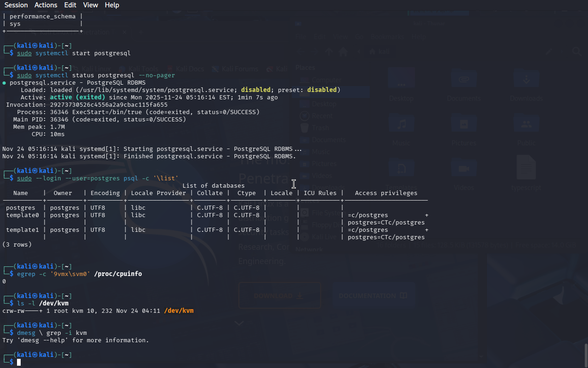Click the Thunar home toolbar icon
Viewport: 588px width, 368px height.
click(x=343, y=52)
